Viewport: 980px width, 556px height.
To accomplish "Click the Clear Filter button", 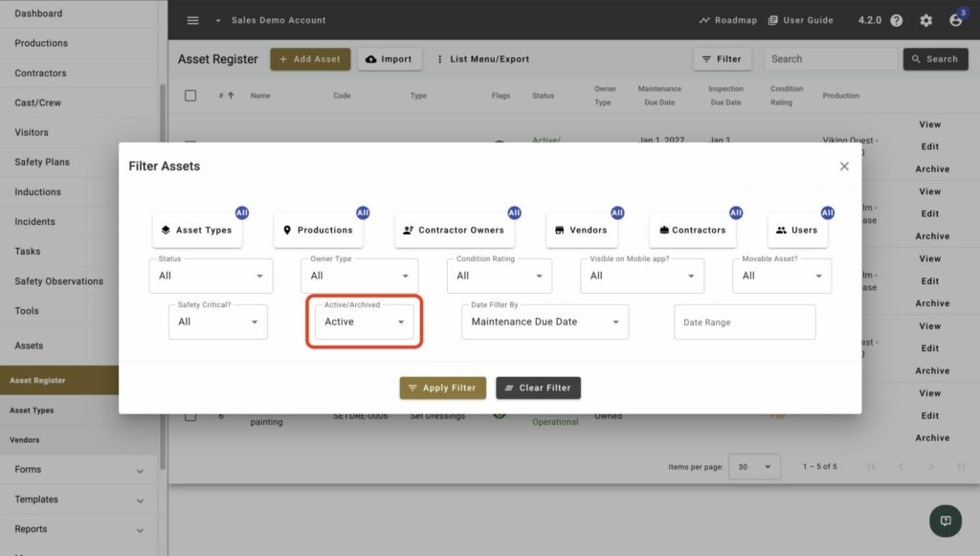I will tap(538, 388).
